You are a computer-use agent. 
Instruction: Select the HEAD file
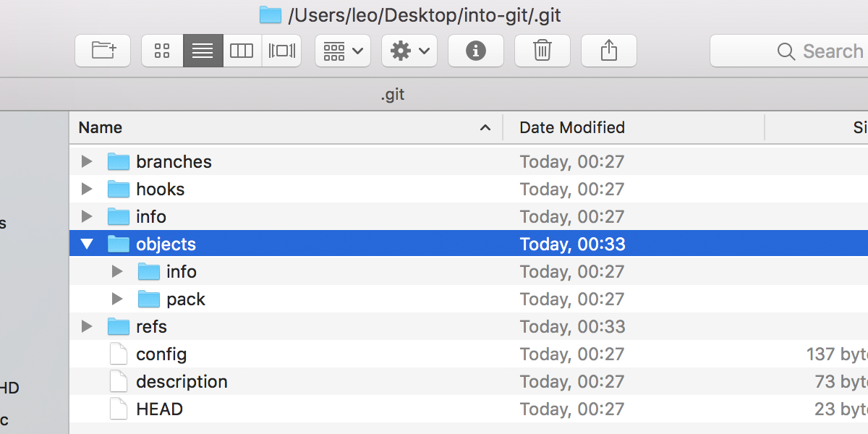[158, 409]
